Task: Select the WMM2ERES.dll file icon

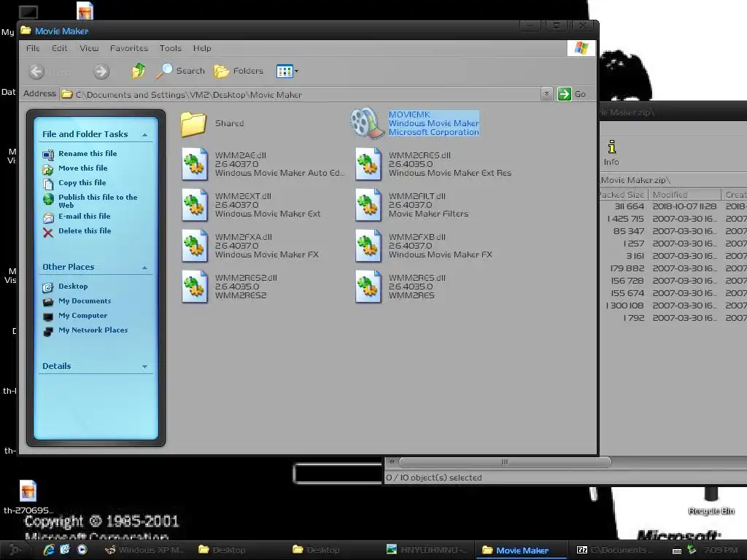Action: tap(368, 164)
